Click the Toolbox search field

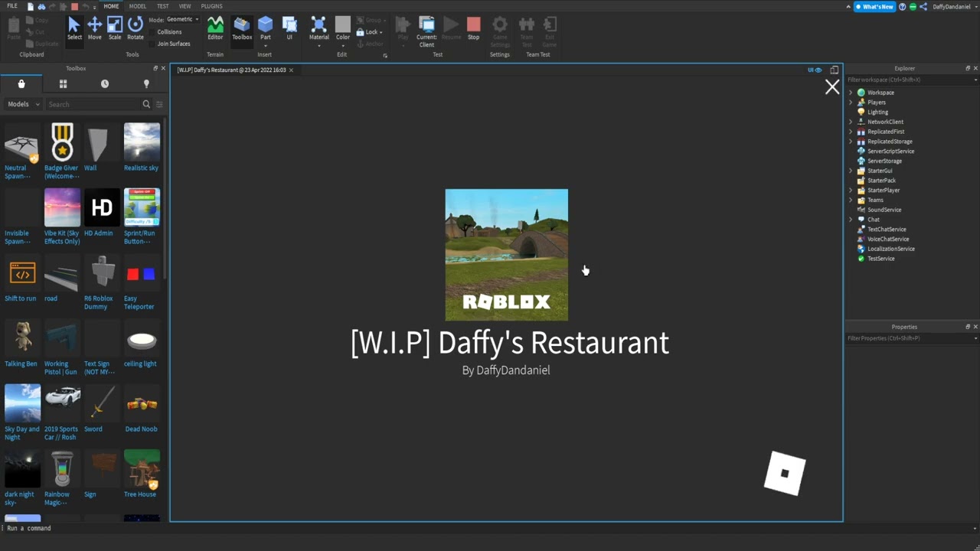[x=93, y=104]
